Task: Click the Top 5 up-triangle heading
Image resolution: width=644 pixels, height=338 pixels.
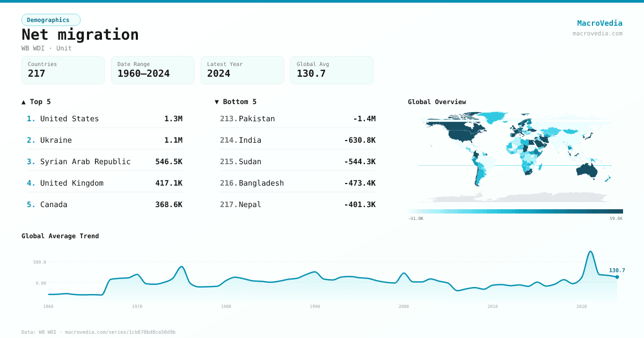Action: pyautogui.click(x=36, y=102)
